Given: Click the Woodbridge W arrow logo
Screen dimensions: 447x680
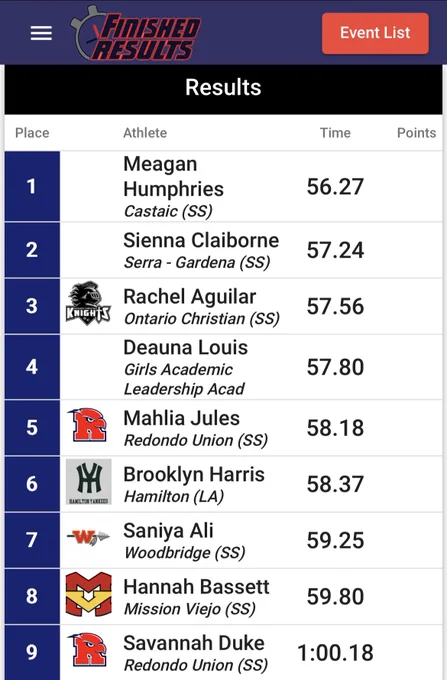Looking at the screenshot, I should [88, 537].
